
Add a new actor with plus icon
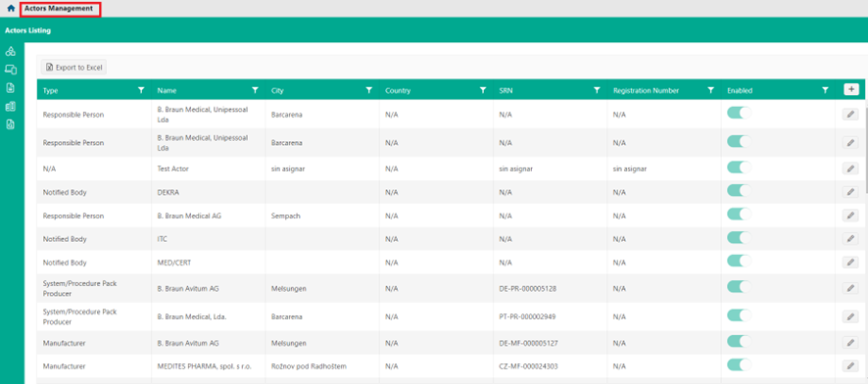tap(850, 90)
